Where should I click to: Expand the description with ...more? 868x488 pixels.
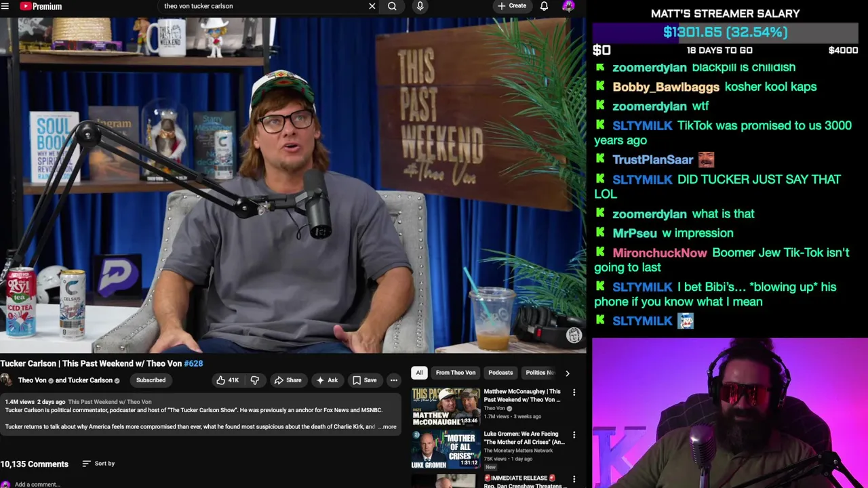pyautogui.click(x=387, y=427)
